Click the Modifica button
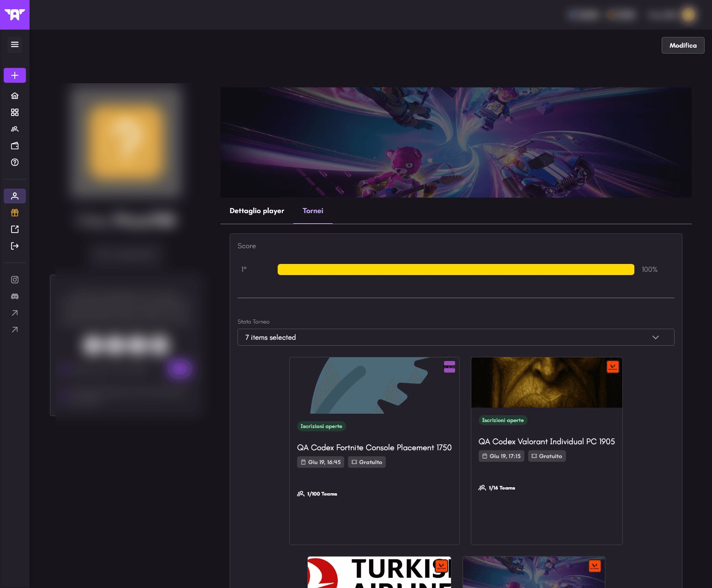 683,45
